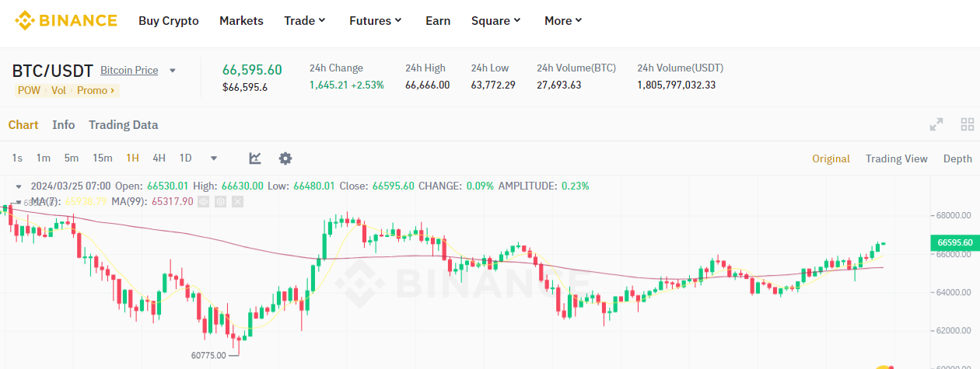Viewport: 980px width, 369px height.
Task: Select the 15m time interval
Action: (x=103, y=158)
